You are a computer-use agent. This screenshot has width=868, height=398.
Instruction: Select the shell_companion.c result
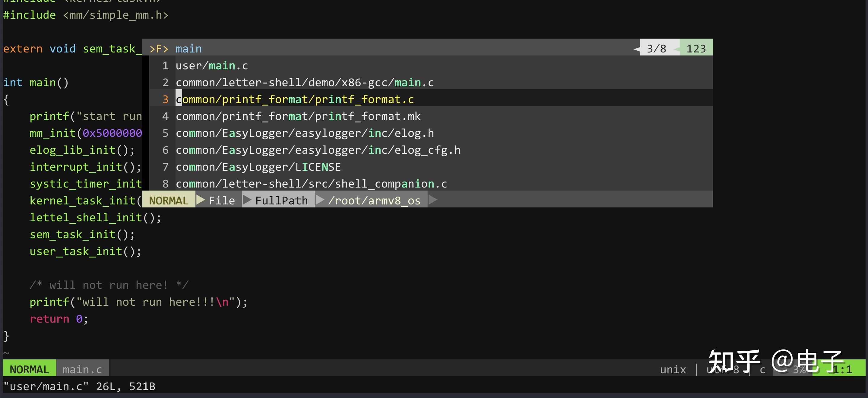[x=311, y=184]
